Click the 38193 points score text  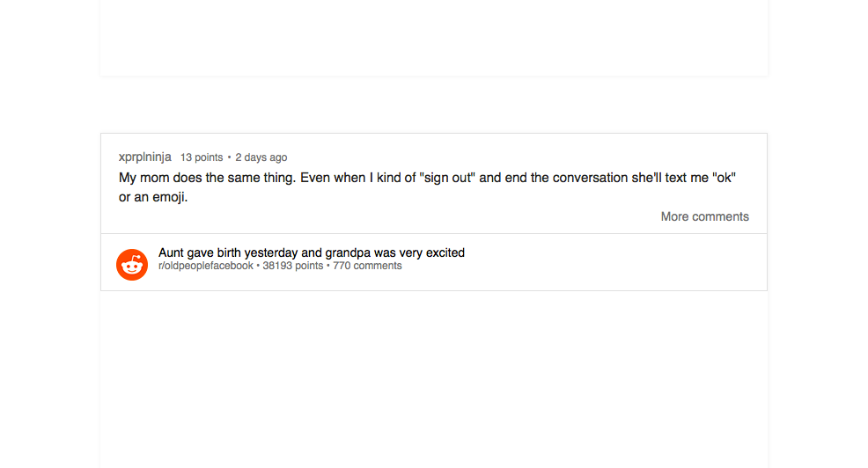coord(293,266)
